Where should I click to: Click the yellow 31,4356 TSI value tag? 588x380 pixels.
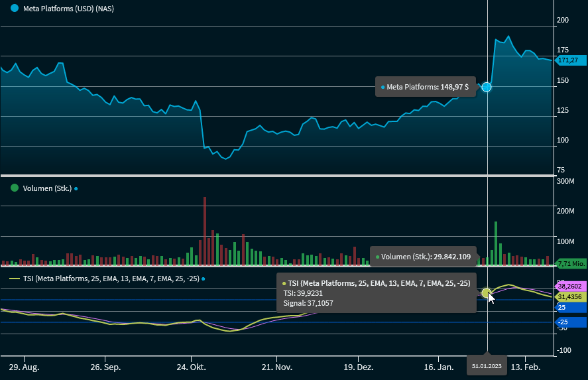point(569,296)
